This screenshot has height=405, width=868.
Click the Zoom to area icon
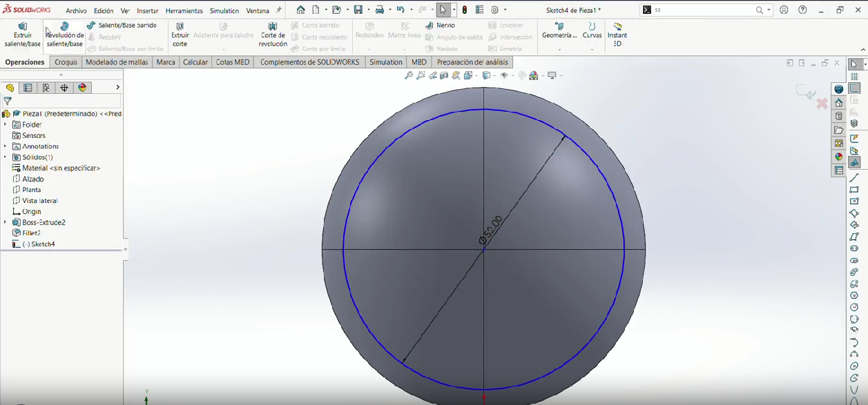point(421,75)
